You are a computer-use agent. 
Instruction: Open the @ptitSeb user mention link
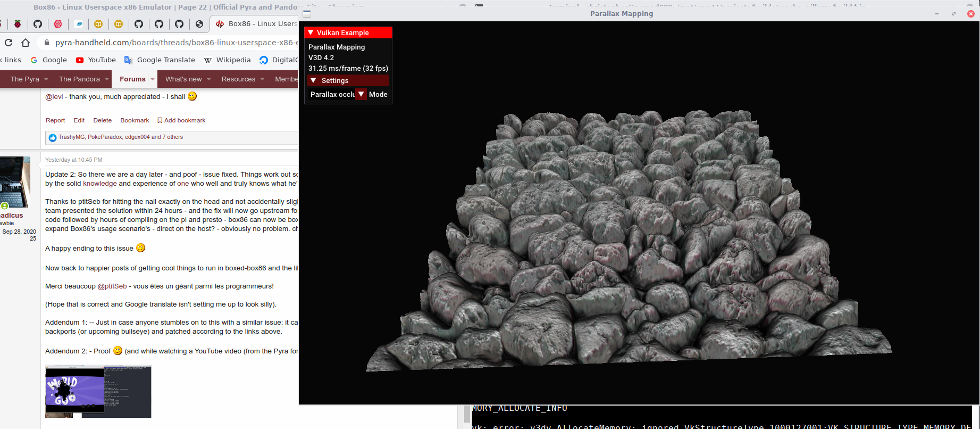(112, 286)
